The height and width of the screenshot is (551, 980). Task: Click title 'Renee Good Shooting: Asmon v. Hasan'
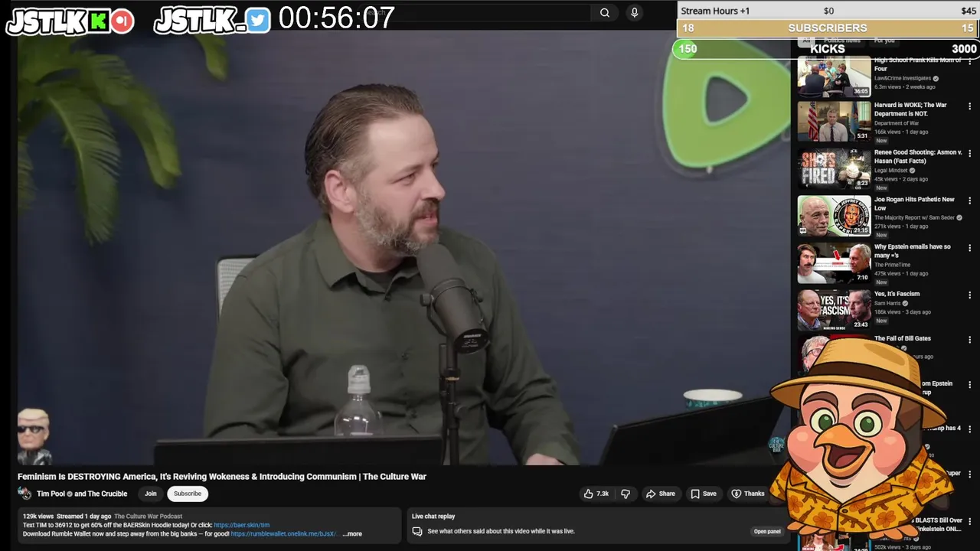pyautogui.click(x=918, y=156)
